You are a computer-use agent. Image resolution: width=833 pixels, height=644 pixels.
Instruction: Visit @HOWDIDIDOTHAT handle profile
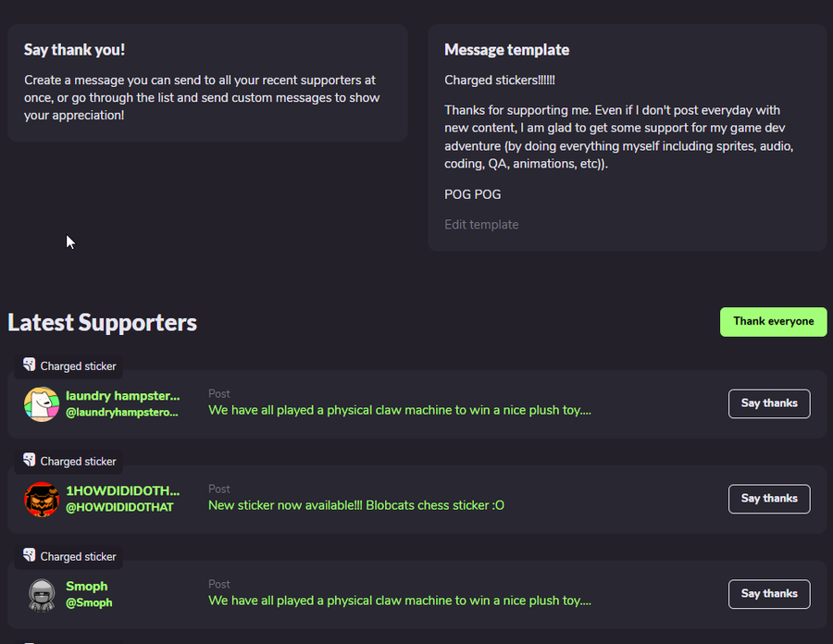point(119,507)
